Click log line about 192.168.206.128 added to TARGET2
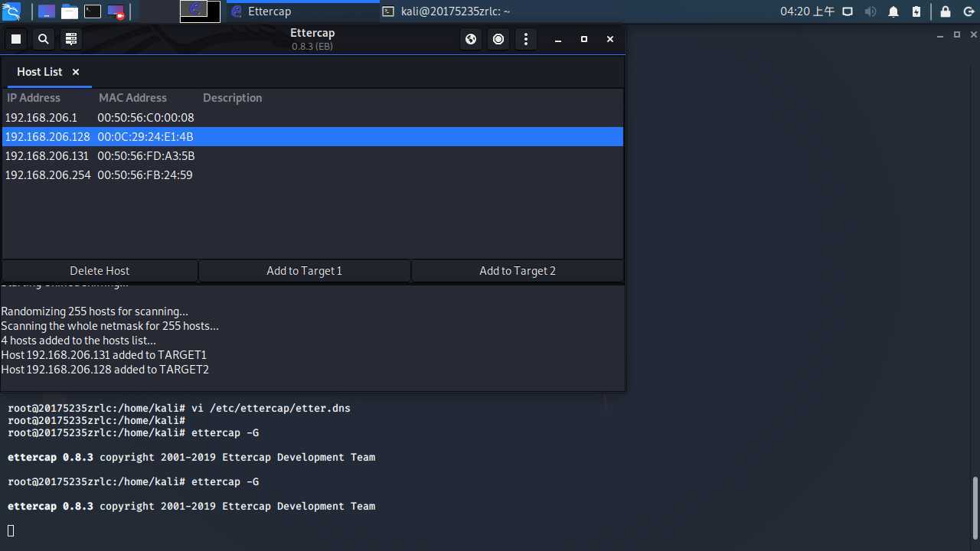Viewport: 980px width, 551px height. 105,370
